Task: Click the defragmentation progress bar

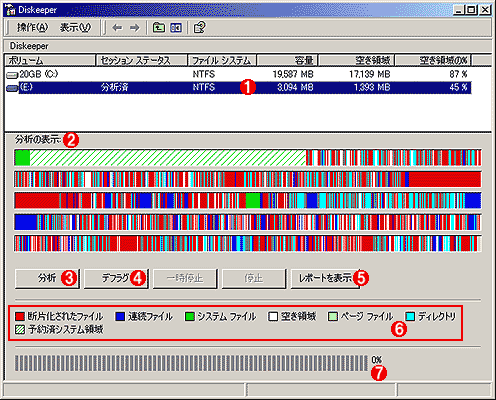Action: 191,363
